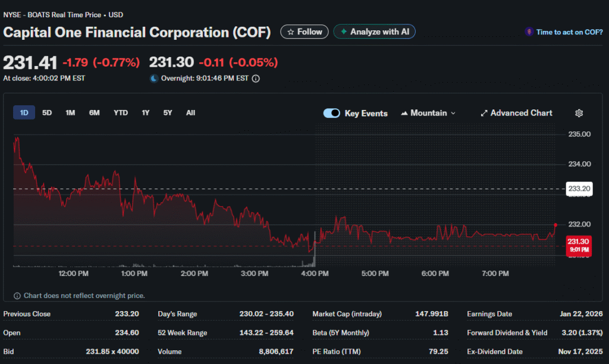Click the chart endpoint red dot marker
The width and height of the screenshot is (609, 364).
[555, 225]
